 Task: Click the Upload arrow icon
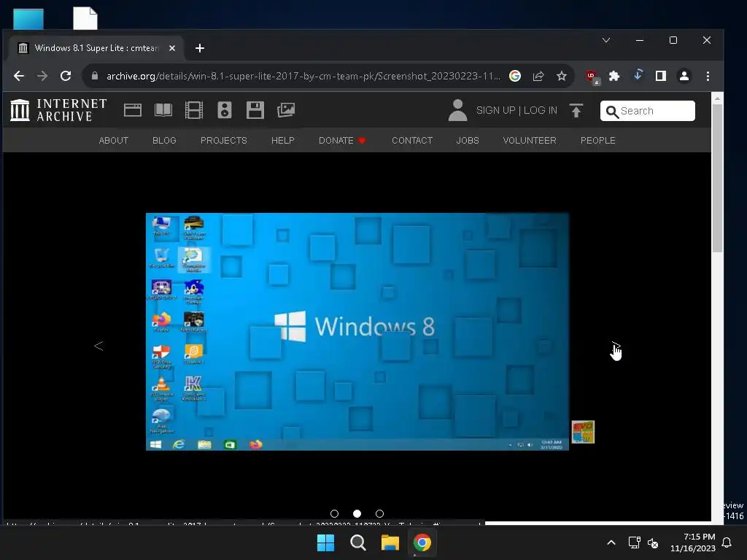[x=576, y=111]
